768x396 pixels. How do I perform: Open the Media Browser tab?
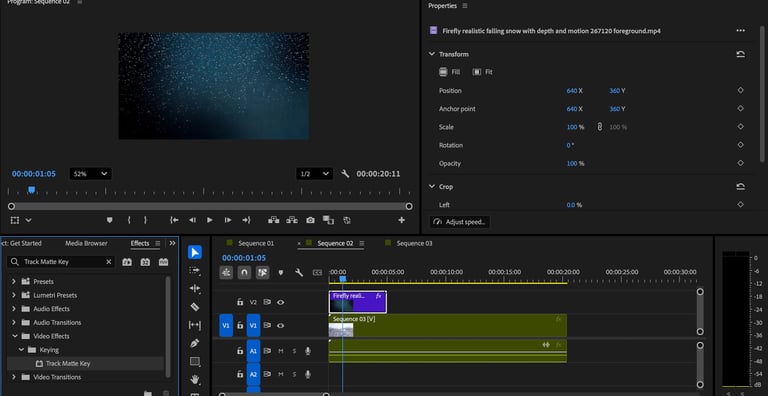tap(86, 243)
